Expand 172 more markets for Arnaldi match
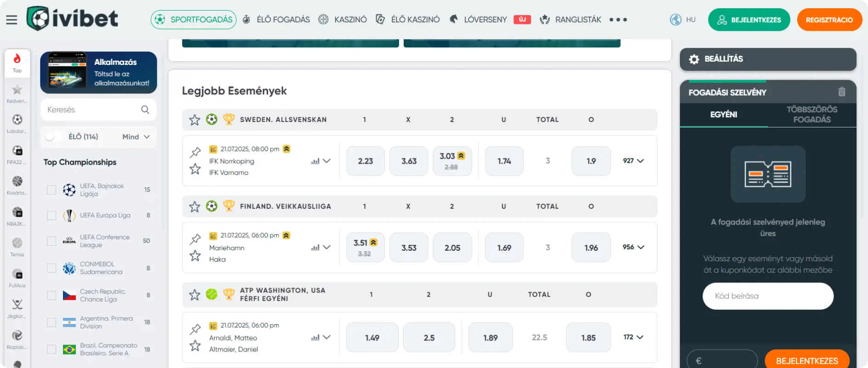The height and width of the screenshot is (368, 868). 634,337
